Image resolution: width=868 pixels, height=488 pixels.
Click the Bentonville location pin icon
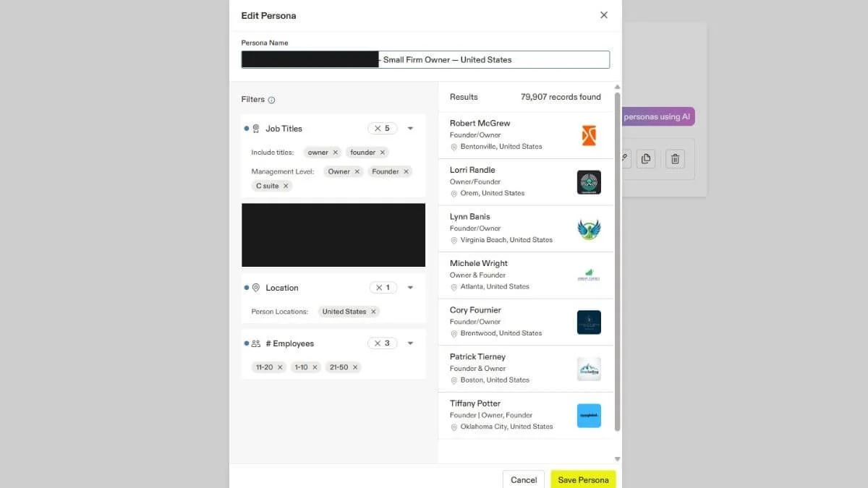(454, 147)
